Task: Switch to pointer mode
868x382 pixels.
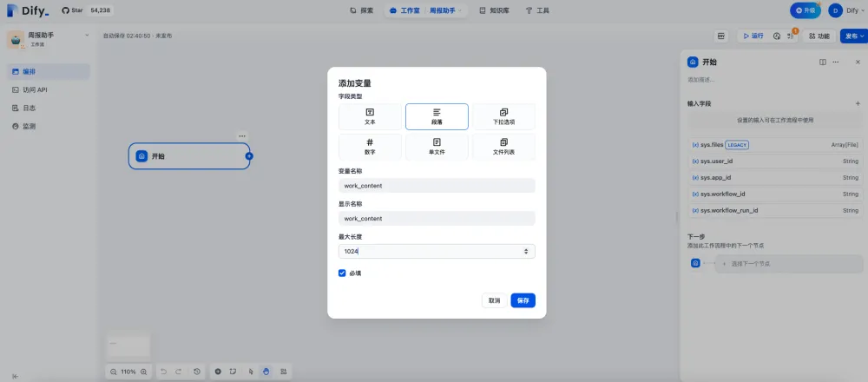Action: [251, 372]
